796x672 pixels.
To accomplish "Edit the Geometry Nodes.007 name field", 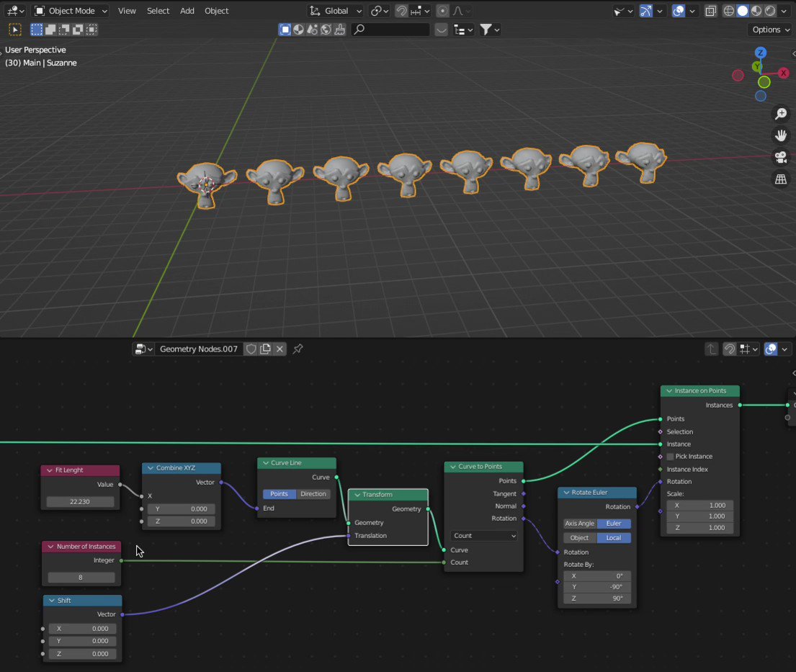I will pos(199,349).
